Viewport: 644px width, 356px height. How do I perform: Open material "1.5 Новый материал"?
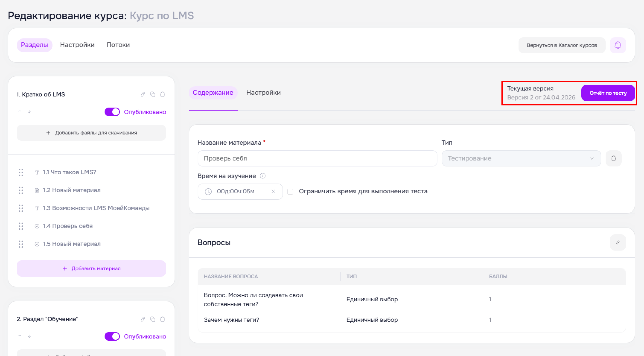click(x=72, y=244)
